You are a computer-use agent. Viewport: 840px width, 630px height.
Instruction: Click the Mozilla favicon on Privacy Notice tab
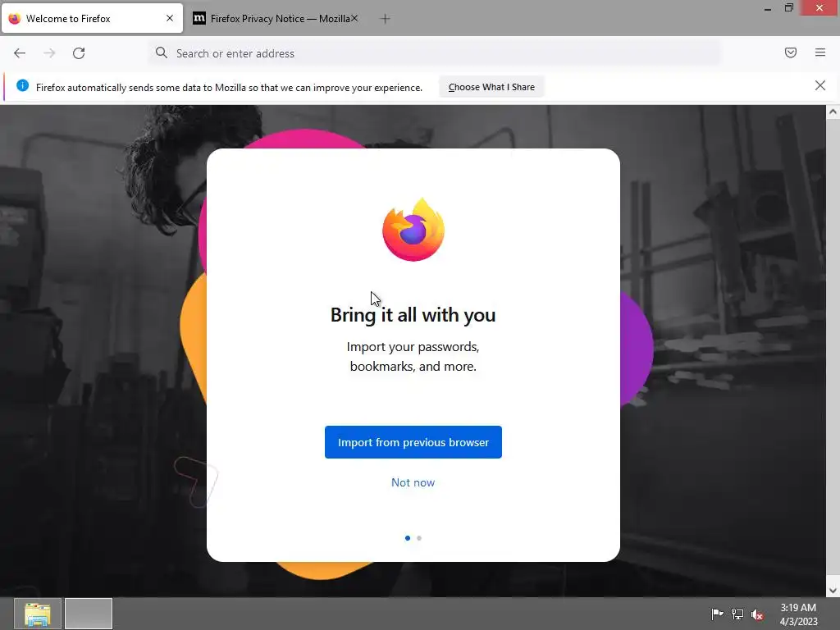199,18
